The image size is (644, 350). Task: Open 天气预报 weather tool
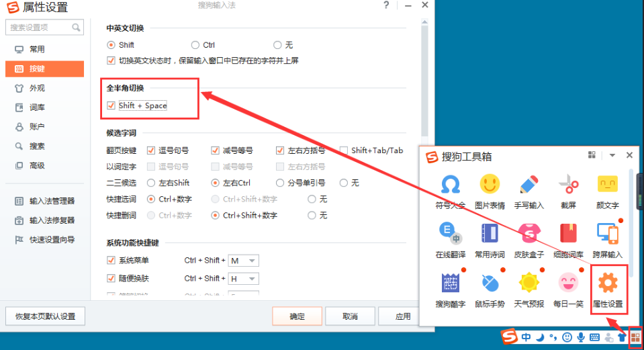[529, 290]
